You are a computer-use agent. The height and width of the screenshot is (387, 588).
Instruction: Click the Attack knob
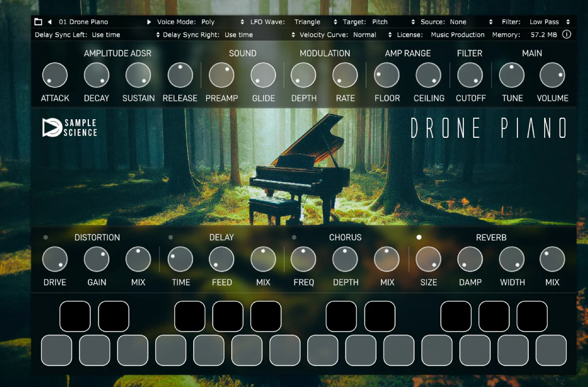pos(55,75)
